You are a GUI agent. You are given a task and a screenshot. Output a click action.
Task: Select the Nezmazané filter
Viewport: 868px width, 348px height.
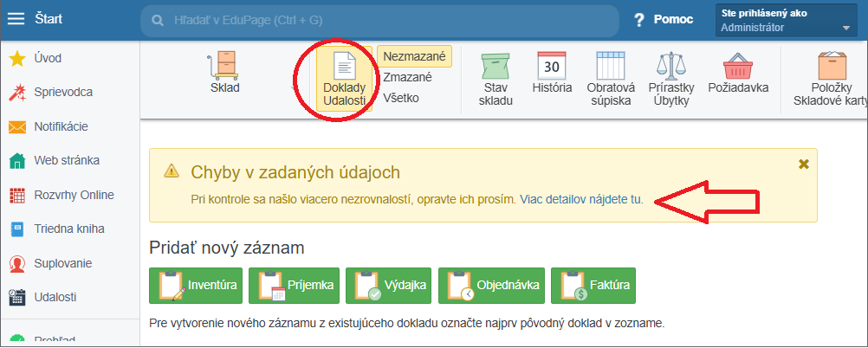point(415,56)
